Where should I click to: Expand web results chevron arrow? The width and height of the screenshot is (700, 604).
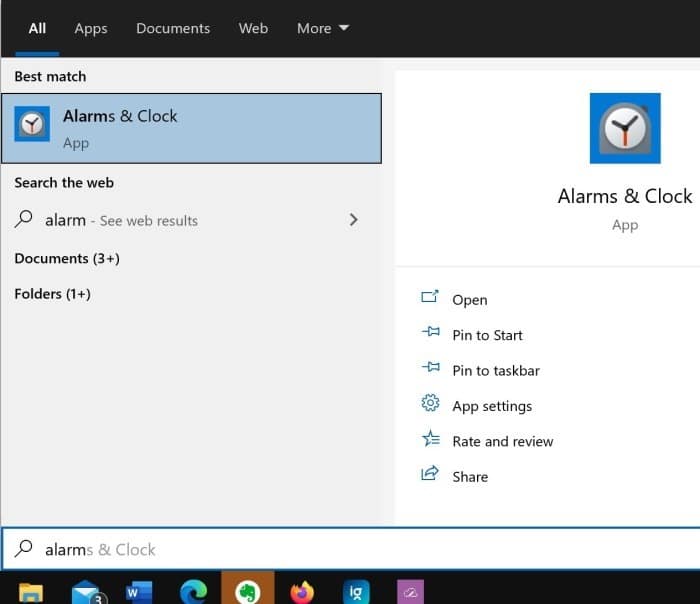tap(354, 220)
